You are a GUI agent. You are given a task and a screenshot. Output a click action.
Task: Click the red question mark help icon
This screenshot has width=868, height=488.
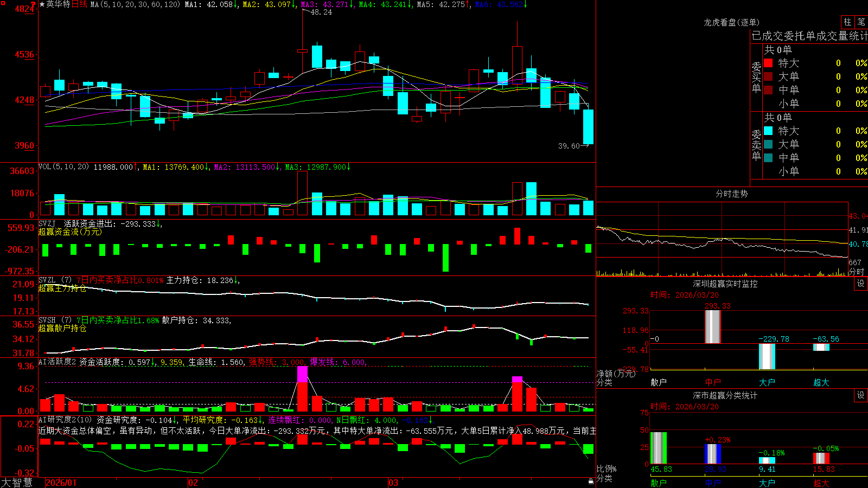33,4
